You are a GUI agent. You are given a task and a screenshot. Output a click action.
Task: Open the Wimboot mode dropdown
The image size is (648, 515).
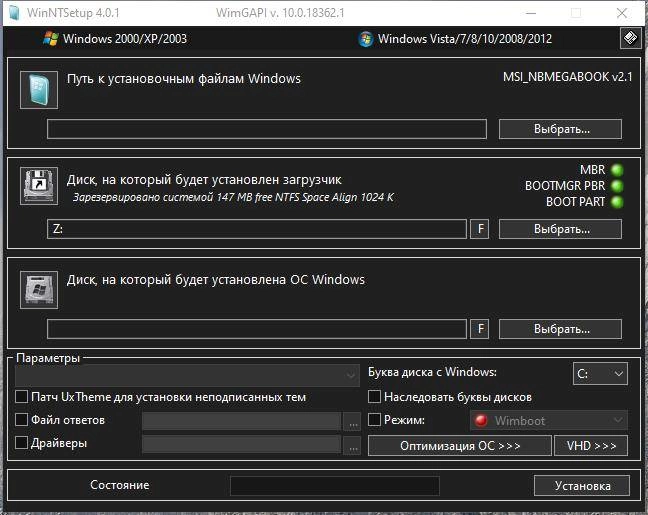549,421
